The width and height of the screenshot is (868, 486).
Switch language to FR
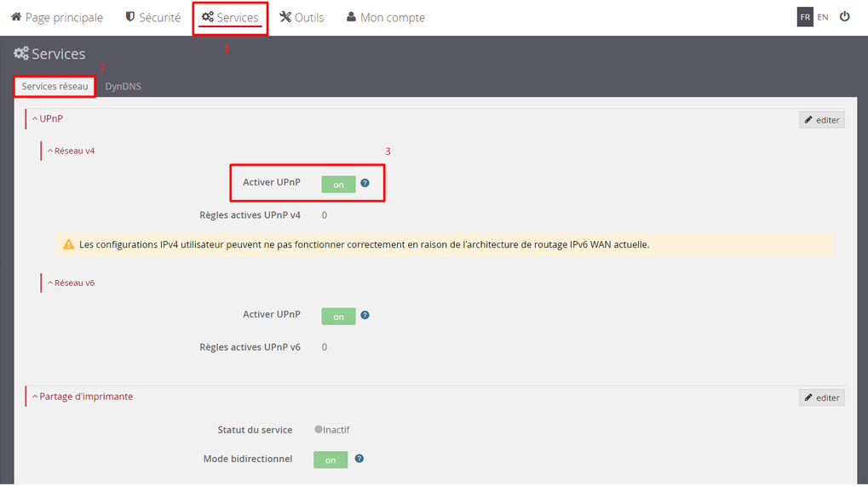pos(805,17)
